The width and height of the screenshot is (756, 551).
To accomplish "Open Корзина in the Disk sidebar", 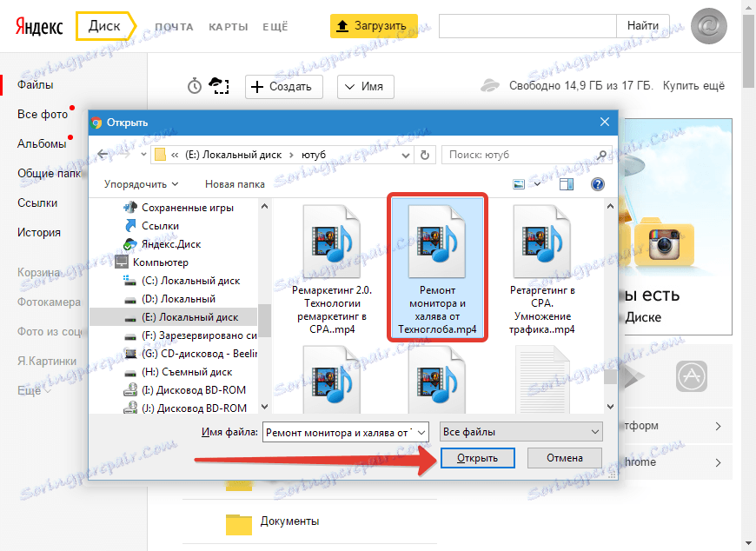I will 38,272.
